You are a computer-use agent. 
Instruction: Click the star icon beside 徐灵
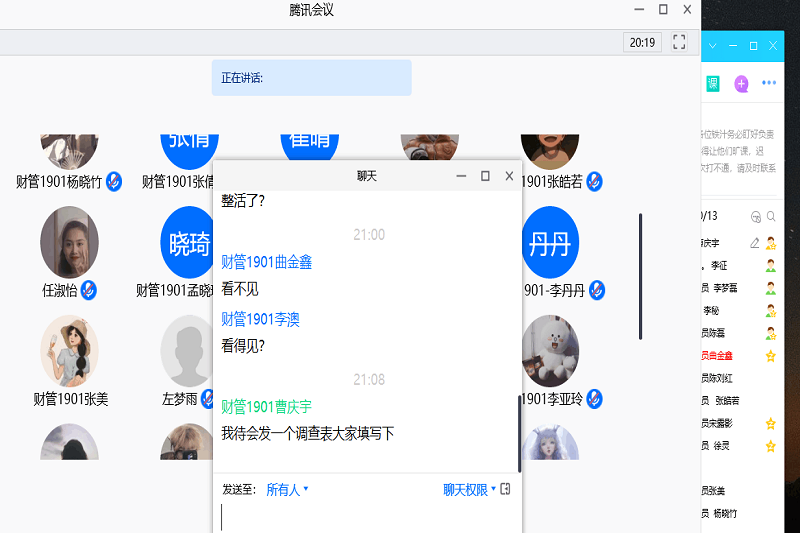771,446
